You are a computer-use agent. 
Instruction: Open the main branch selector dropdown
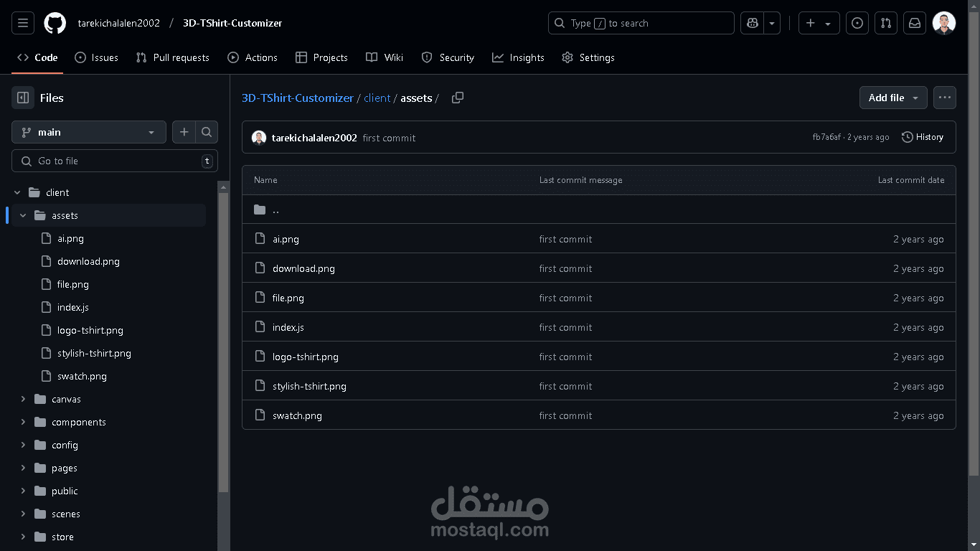[x=89, y=132]
